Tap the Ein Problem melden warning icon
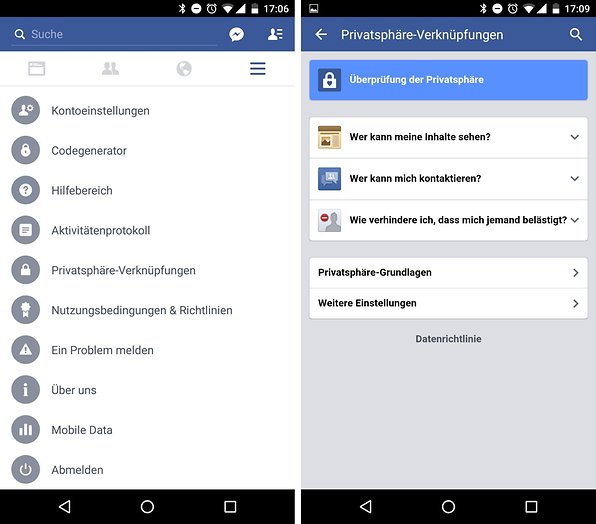Viewport: 596px width, 524px height. [x=25, y=350]
